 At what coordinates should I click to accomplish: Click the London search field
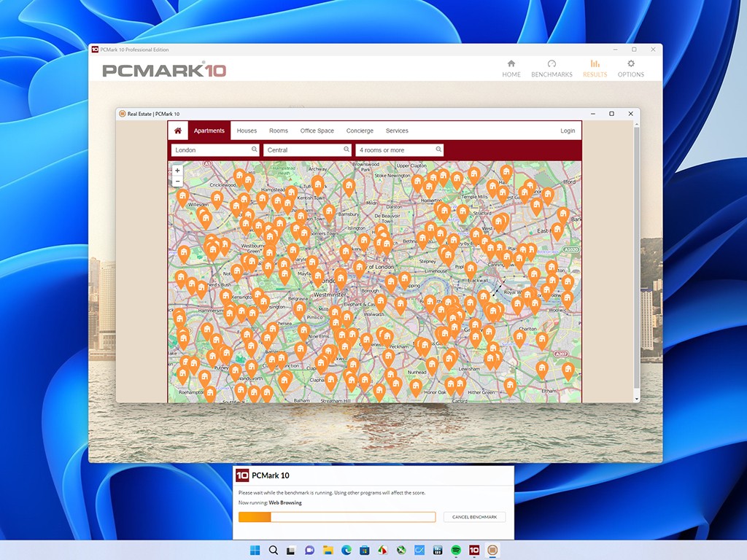(x=215, y=150)
